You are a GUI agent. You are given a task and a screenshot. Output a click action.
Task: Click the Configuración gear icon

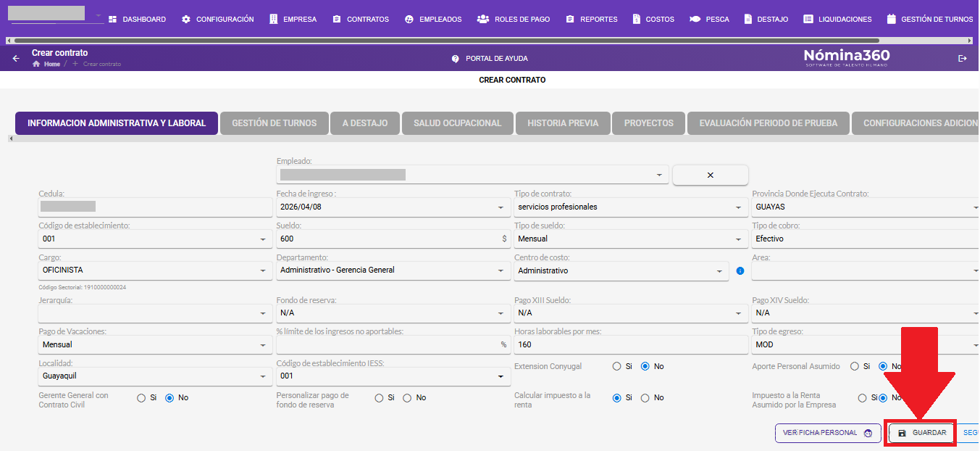[x=186, y=20]
